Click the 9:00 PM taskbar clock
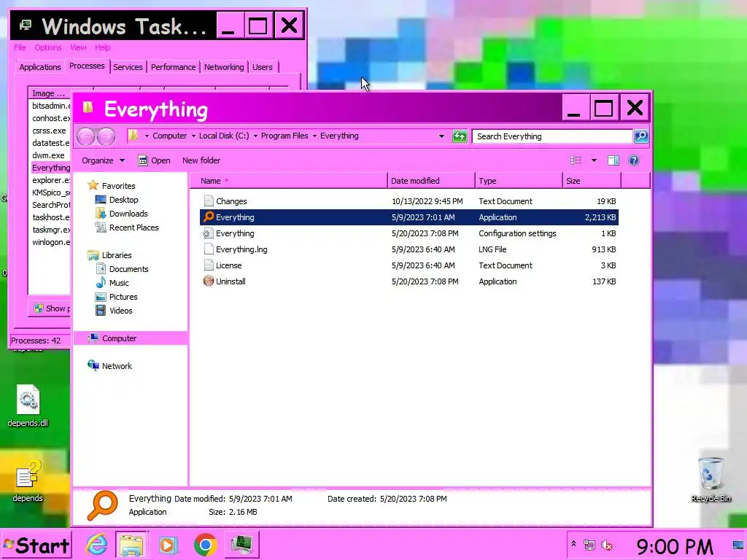Image resolution: width=747 pixels, height=560 pixels. (675, 547)
